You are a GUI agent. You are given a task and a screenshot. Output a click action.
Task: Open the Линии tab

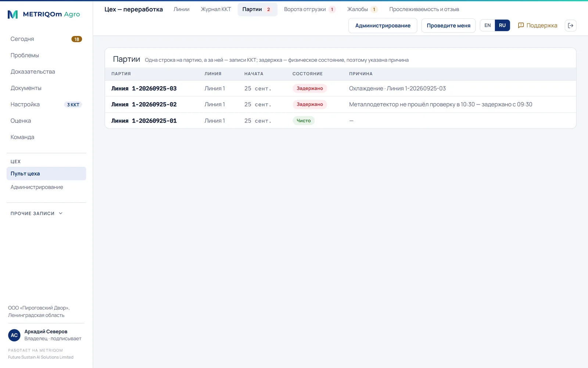coord(182,9)
